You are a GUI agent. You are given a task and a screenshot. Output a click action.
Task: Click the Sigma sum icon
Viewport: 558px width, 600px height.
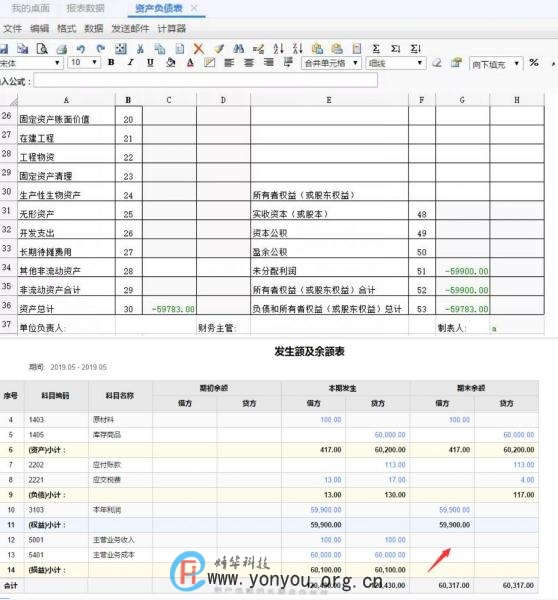(376, 49)
